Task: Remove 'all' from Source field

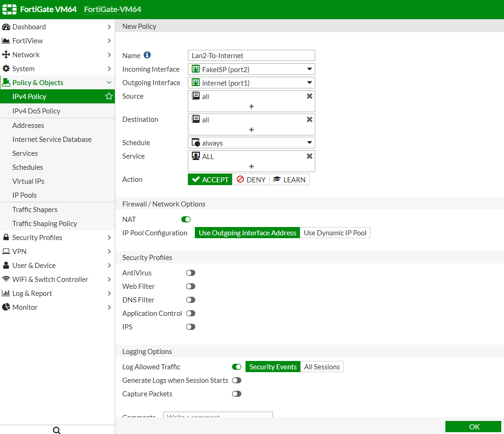Action: click(310, 96)
